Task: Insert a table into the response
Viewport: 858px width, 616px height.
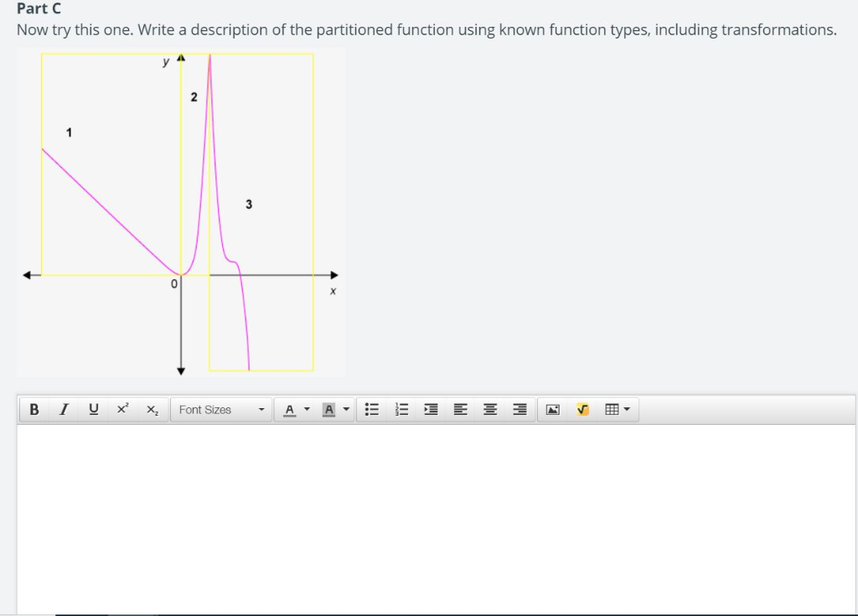Action: point(610,409)
